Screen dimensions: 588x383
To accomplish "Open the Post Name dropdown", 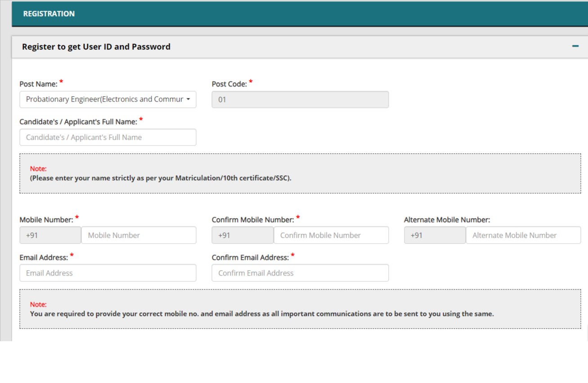I will (108, 99).
